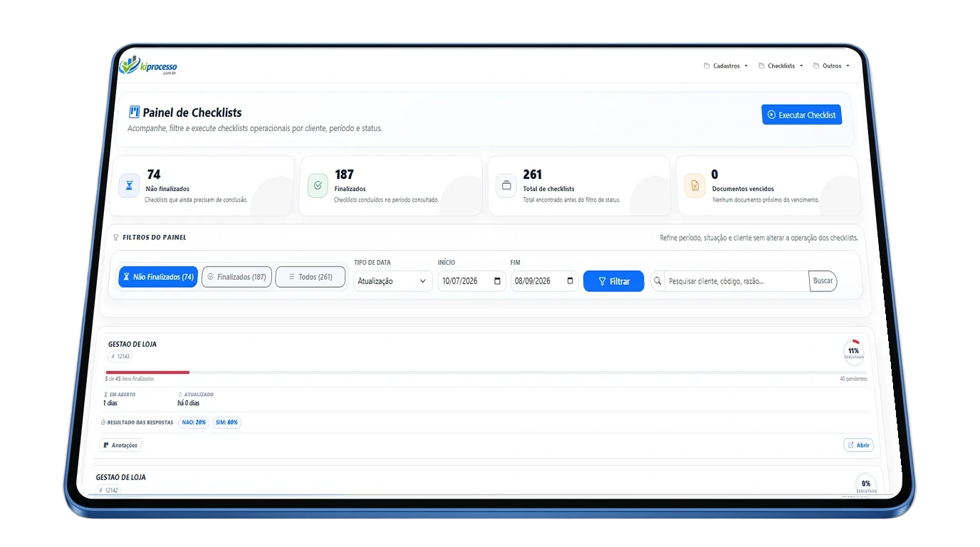Click the kiprocesso logo
Viewport: 980px width, 547px height.
point(148,66)
